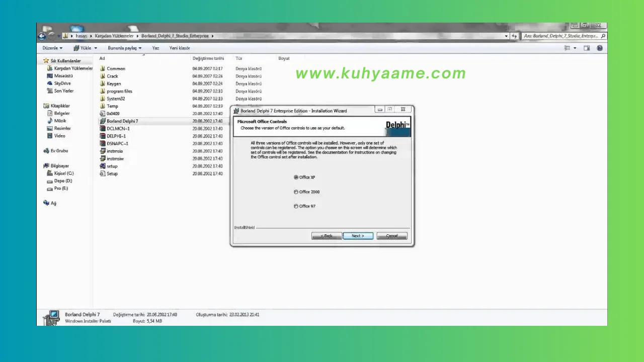This screenshot has height=362, width=644.
Task: Open the view options dropdown arrow
Action: coord(575,48)
